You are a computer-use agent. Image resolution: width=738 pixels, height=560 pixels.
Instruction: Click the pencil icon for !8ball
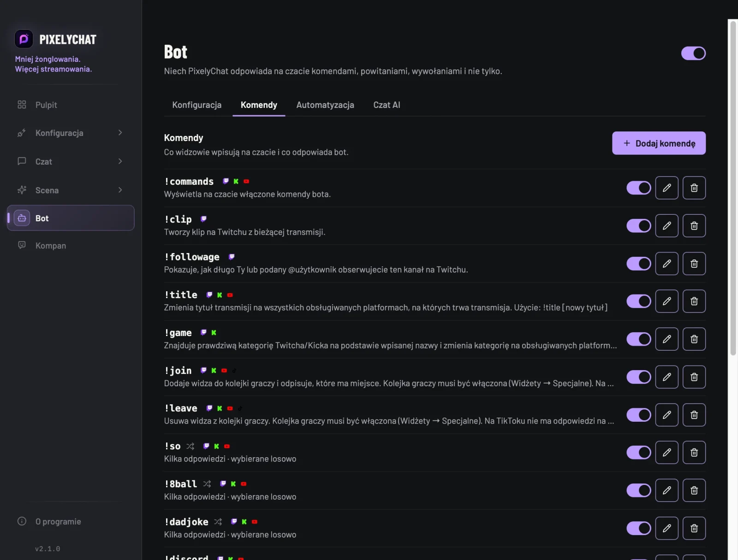pyautogui.click(x=667, y=490)
